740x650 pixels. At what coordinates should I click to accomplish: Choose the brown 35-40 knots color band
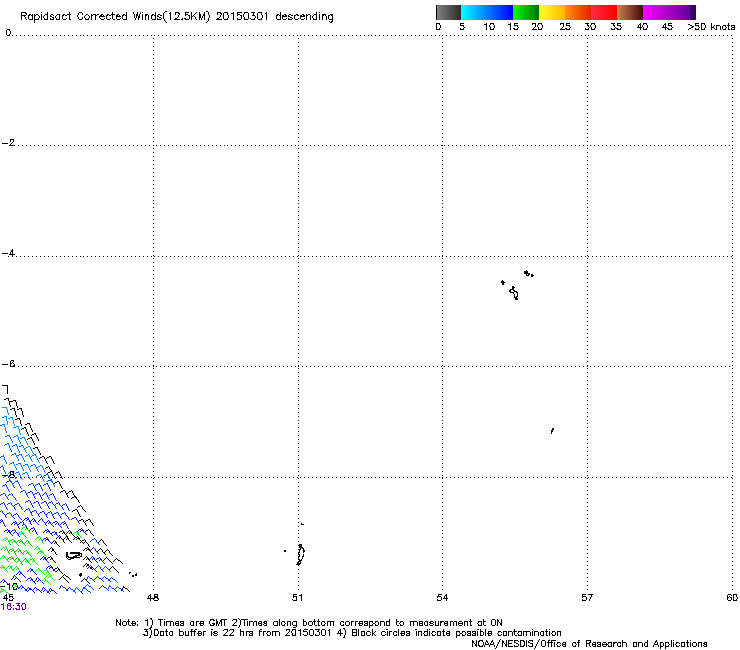click(x=630, y=12)
